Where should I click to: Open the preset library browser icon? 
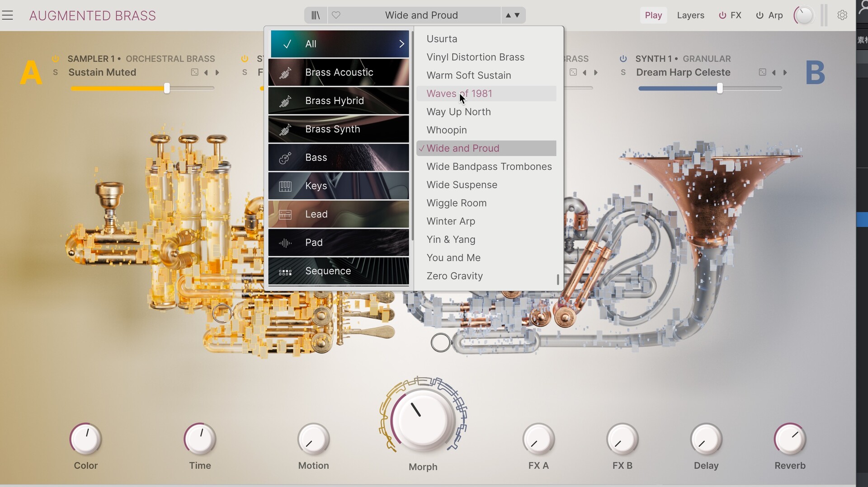pyautogui.click(x=316, y=15)
